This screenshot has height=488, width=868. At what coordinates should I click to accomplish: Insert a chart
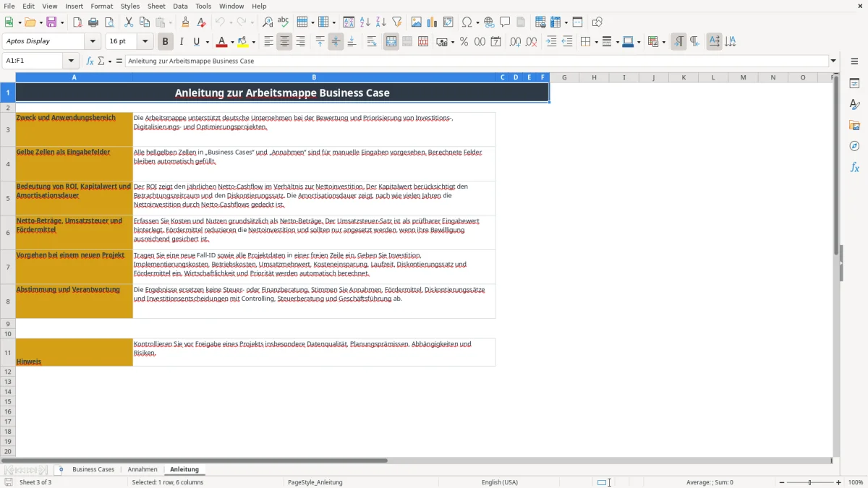click(433, 22)
